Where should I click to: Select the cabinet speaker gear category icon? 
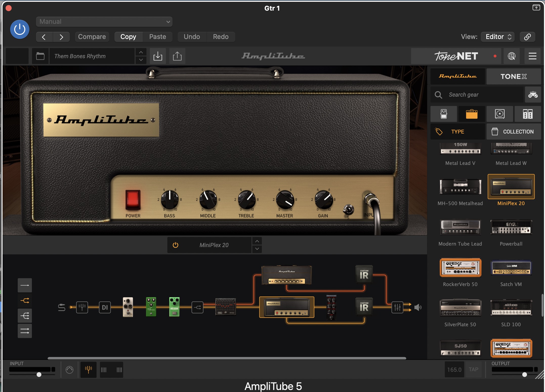(500, 114)
